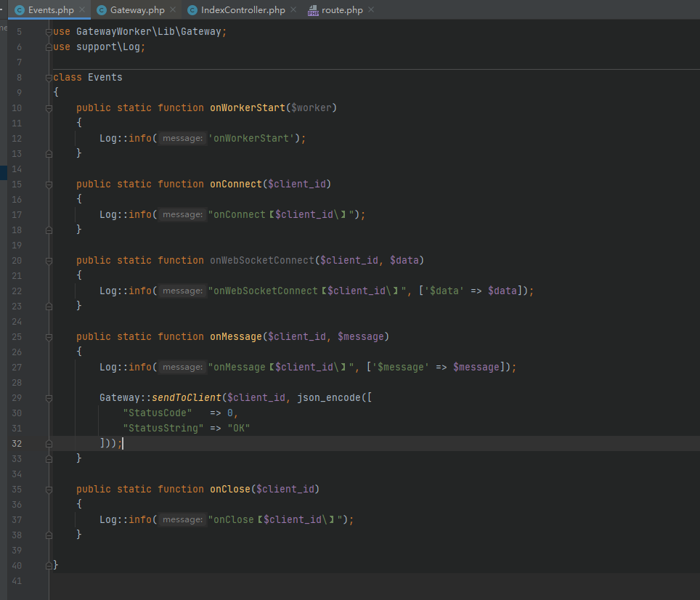700x600 pixels.
Task: Click line number 41 in the gutter
Action: (x=17, y=581)
